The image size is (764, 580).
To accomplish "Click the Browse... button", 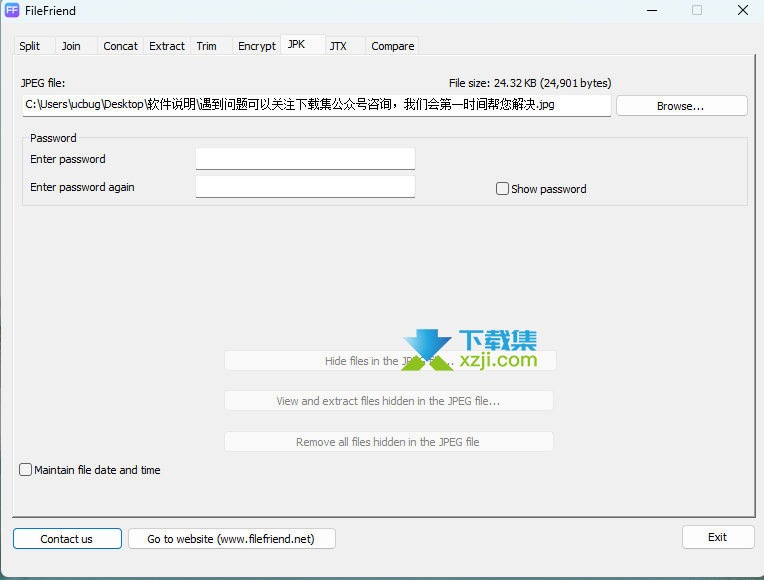I will (681, 106).
